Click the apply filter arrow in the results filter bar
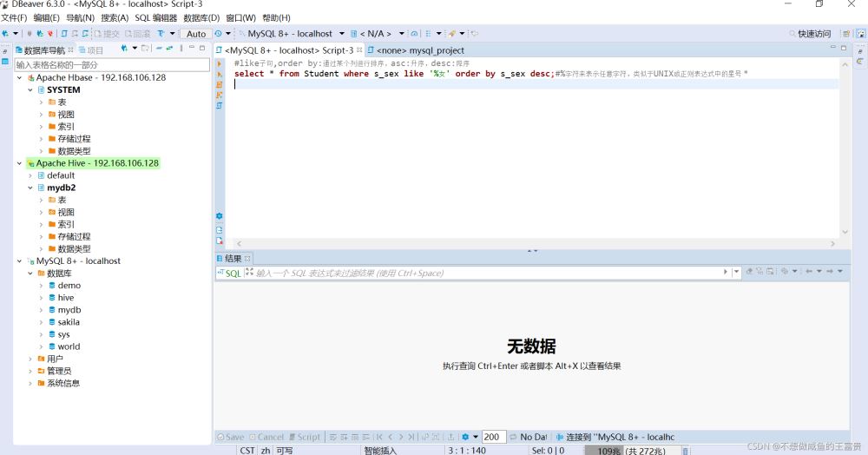This screenshot has height=455, width=868. (x=725, y=272)
